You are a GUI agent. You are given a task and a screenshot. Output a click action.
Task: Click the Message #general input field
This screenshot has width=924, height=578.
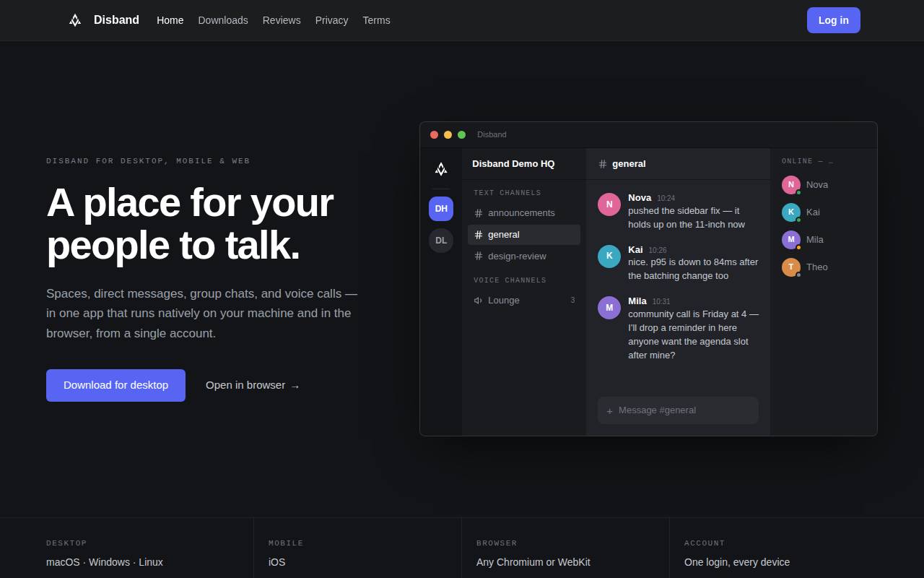coord(678,410)
